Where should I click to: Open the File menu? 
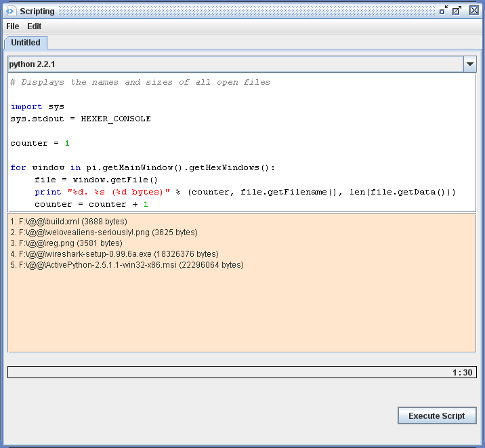coord(13,26)
